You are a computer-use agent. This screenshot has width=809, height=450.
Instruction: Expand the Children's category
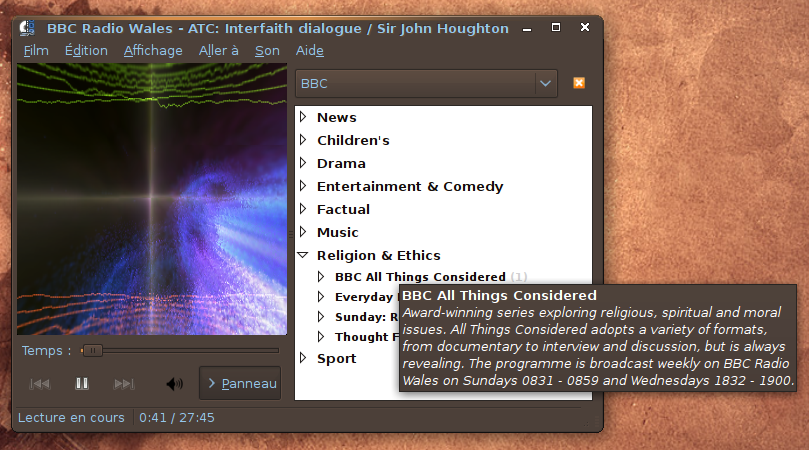point(303,140)
